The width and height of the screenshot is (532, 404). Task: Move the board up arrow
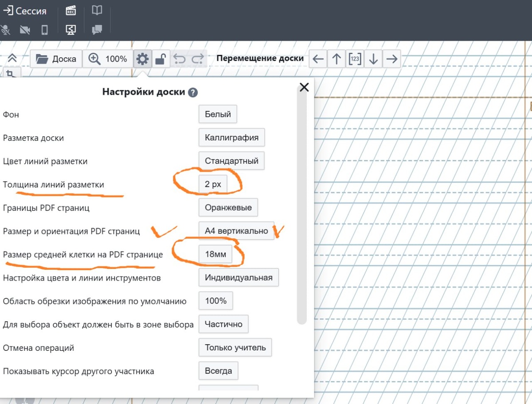tap(336, 58)
